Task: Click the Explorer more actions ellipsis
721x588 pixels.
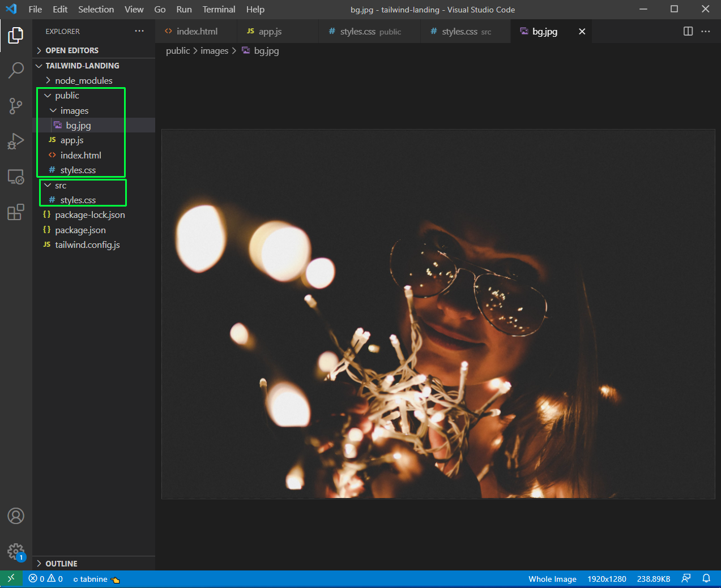Action: (139, 31)
